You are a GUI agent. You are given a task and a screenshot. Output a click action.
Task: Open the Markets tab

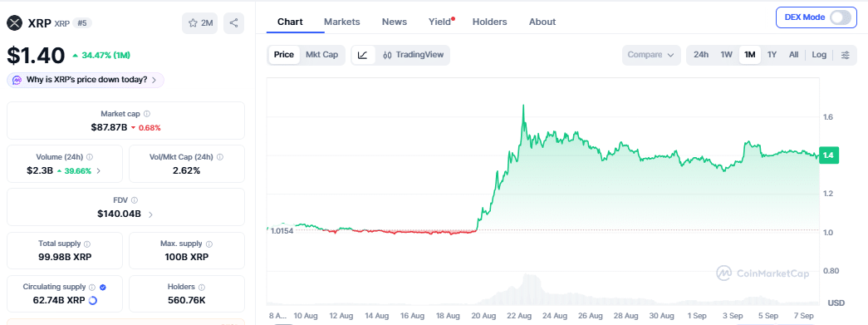coord(342,22)
